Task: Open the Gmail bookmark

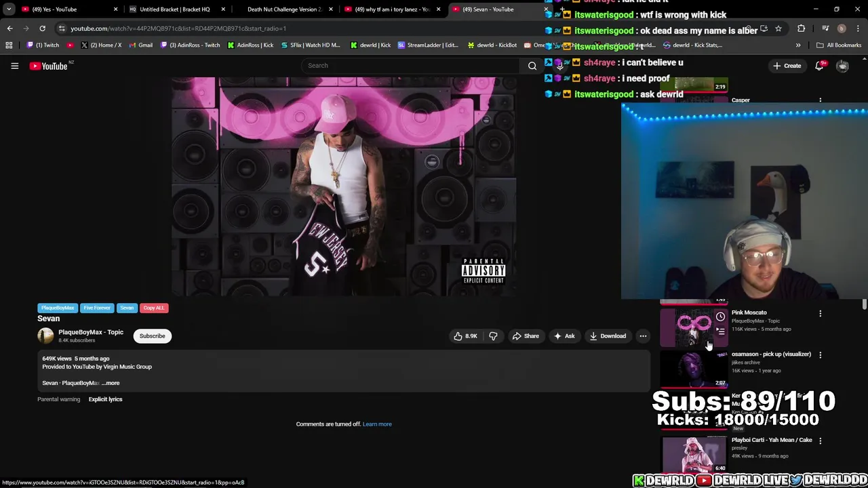Action: [140, 45]
